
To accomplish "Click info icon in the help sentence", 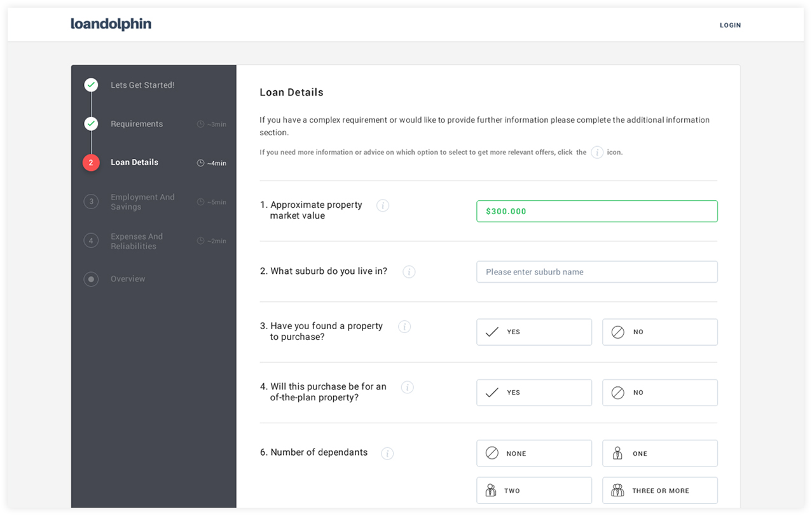I will [597, 153].
